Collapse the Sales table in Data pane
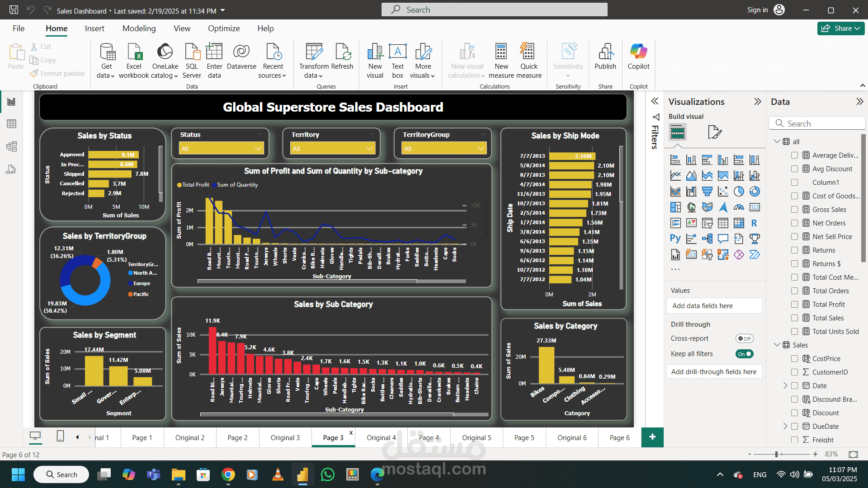The image size is (868, 488). click(x=777, y=345)
